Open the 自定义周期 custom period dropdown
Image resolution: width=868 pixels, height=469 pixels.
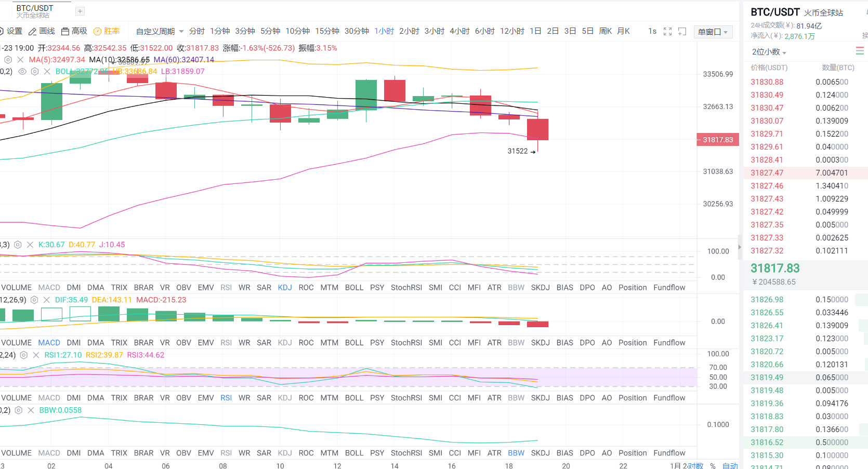[x=160, y=32]
